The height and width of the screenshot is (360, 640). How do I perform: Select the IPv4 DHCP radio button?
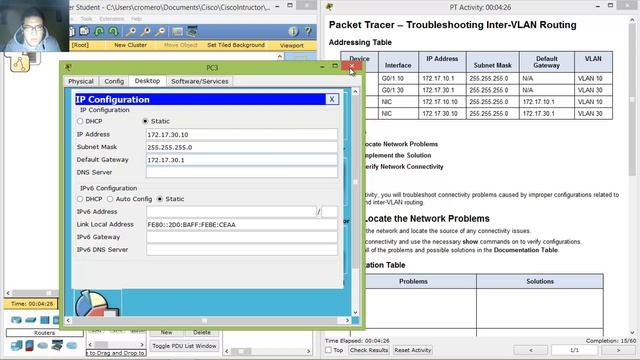[80, 121]
